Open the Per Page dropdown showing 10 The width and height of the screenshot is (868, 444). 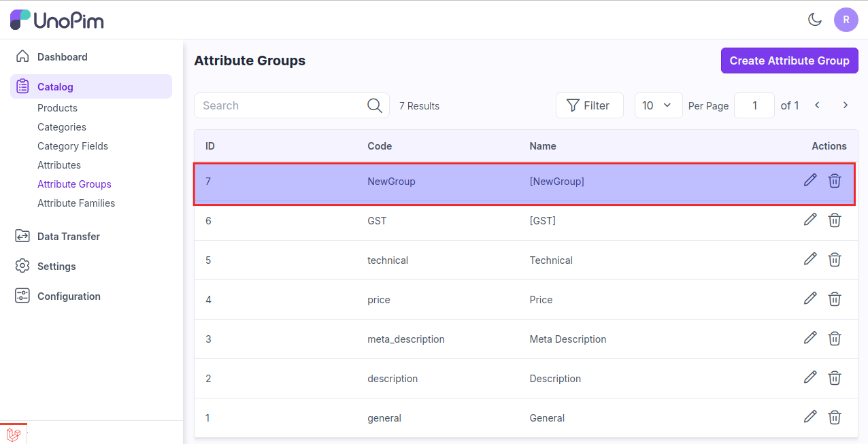tap(657, 105)
